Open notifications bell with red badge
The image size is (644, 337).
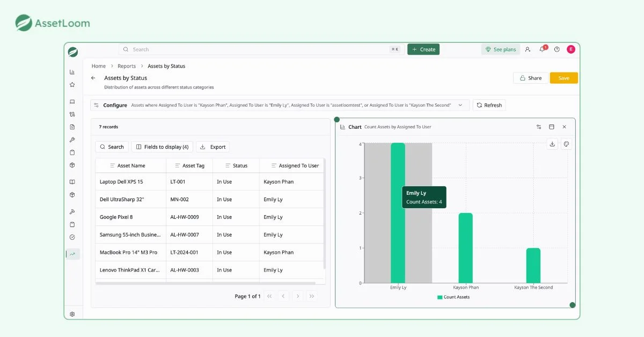[543, 49]
